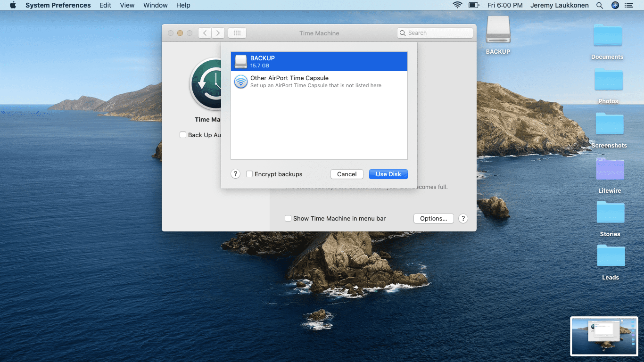Click the Fri 6:00 PM clock
644x362 pixels.
tap(505, 5)
